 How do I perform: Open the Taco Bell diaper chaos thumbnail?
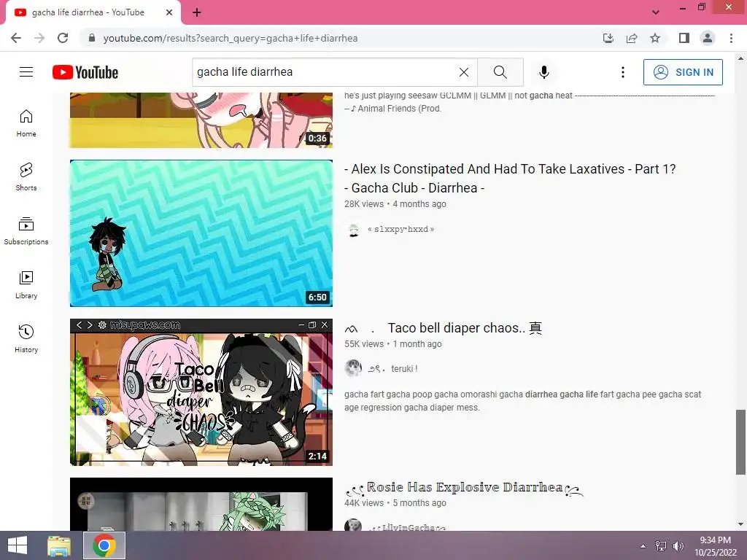click(x=201, y=392)
